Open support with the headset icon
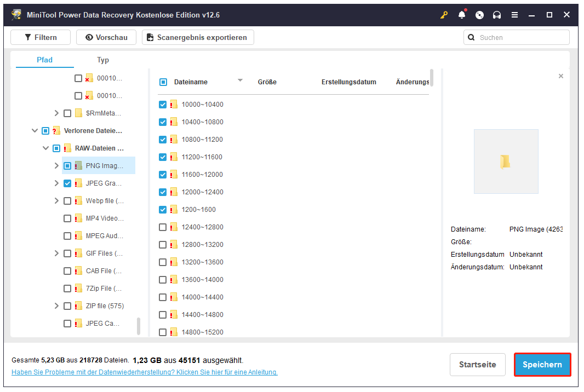Viewport: 584px width, 392px height. [x=497, y=15]
